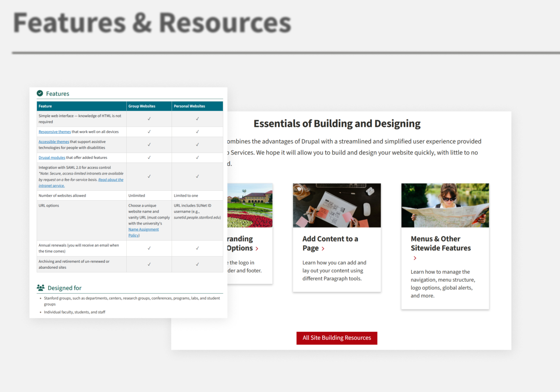The height and width of the screenshot is (392, 560).
Task: Select the Unlimited table cell
Action: 149,195
